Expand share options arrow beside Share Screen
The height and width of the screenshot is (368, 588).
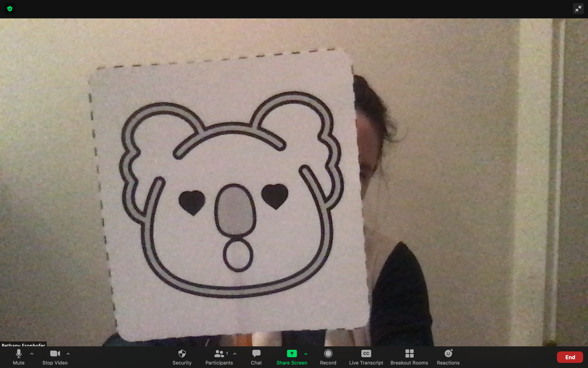coord(306,354)
